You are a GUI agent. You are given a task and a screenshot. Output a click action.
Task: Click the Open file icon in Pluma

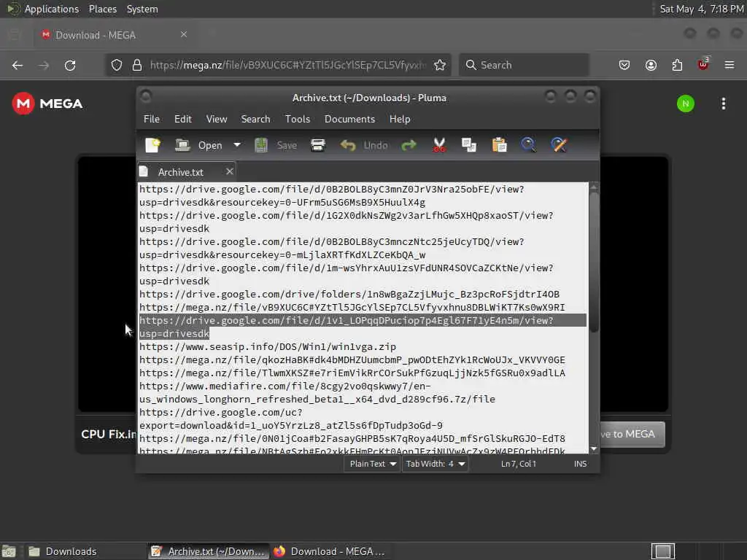pos(182,145)
